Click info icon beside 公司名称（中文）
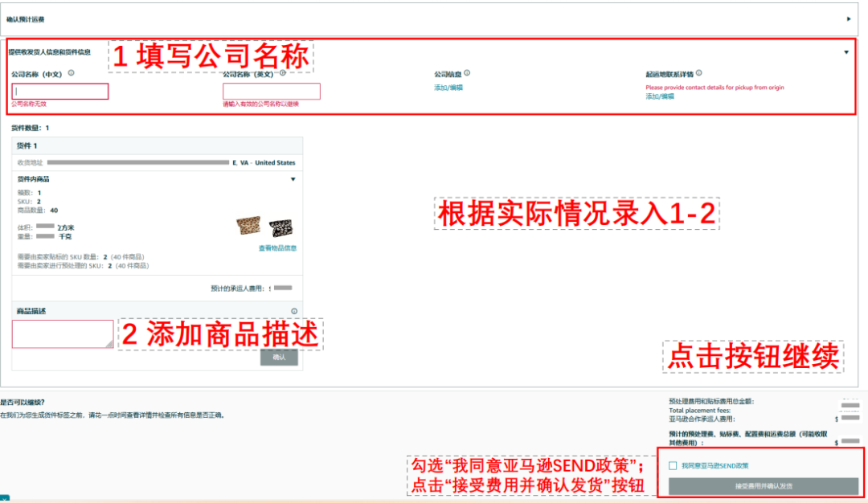 (x=71, y=73)
